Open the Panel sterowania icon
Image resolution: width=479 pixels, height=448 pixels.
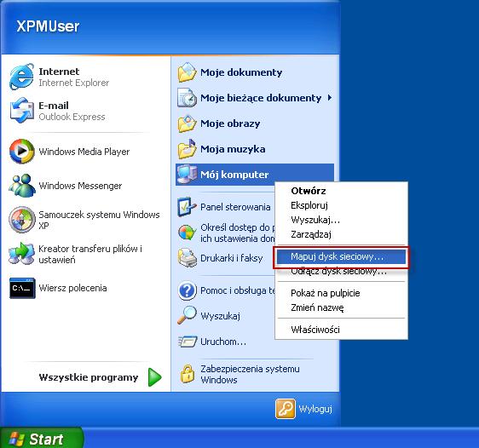pyautogui.click(x=187, y=207)
